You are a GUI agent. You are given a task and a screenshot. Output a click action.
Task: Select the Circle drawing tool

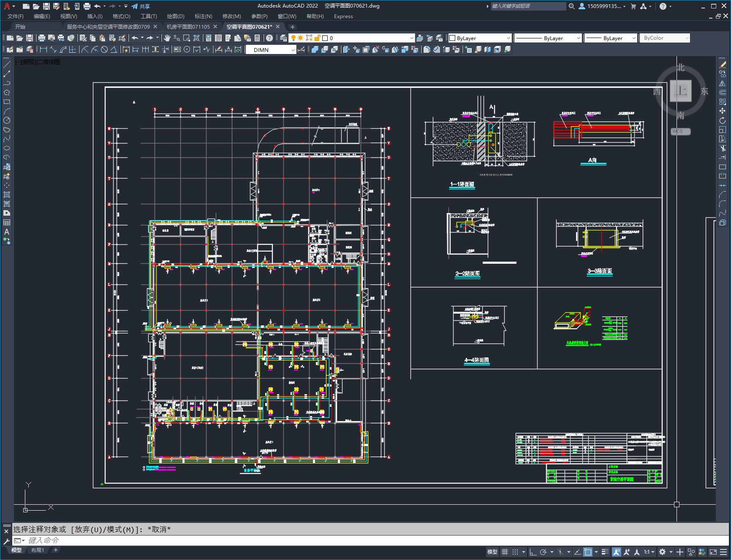coord(7,120)
